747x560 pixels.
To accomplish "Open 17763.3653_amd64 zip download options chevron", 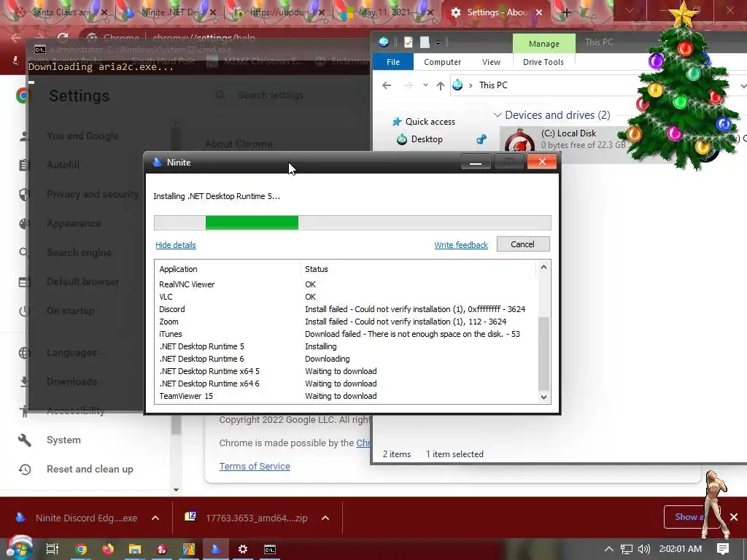I will (325, 518).
